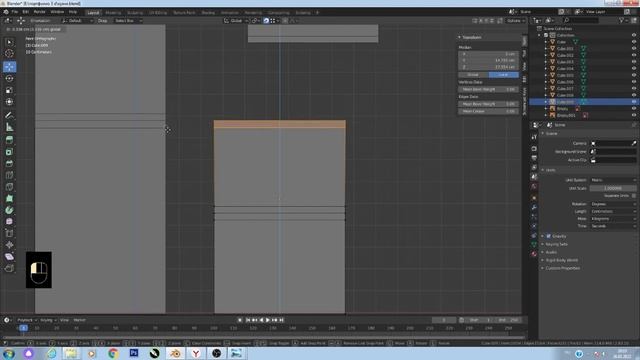The image size is (640, 360).
Task: Open the Keying popover in timeline
Action: coord(48,320)
